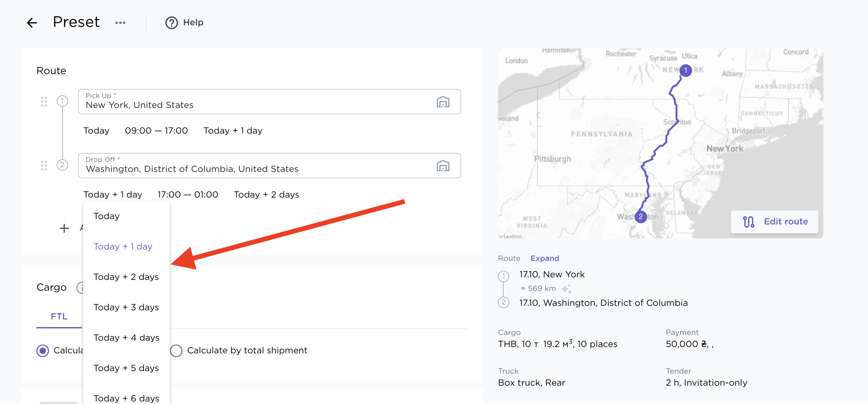Choose Today + 4 days in date list

coord(126,338)
